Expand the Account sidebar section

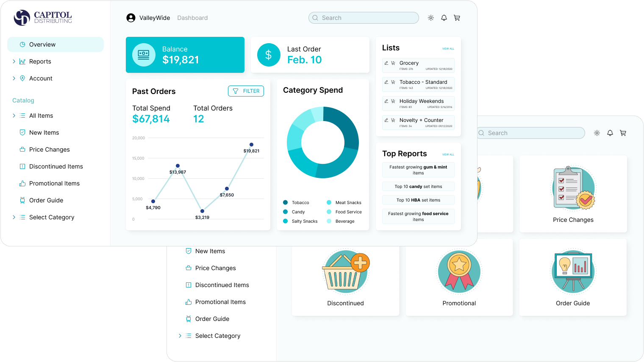coord(14,78)
